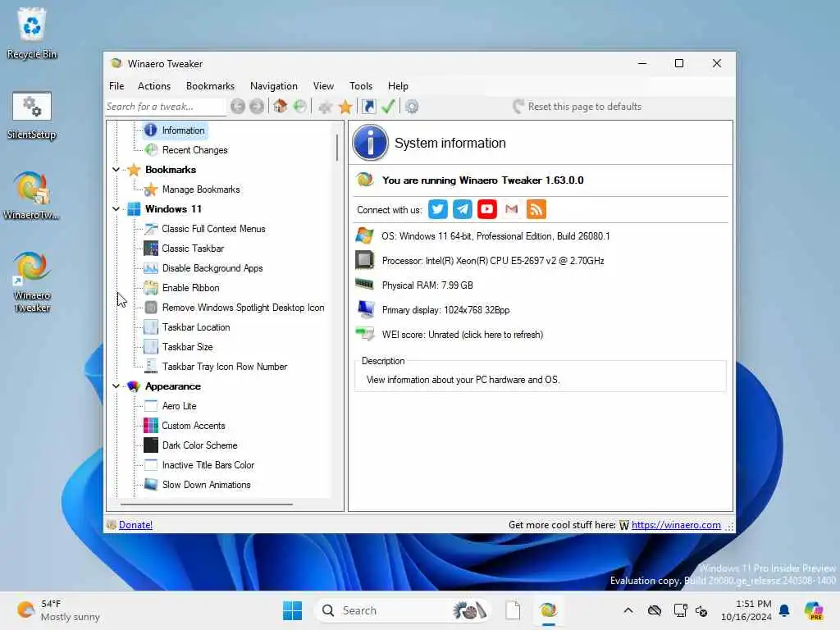Open the Tools menu

coord(361,85)
